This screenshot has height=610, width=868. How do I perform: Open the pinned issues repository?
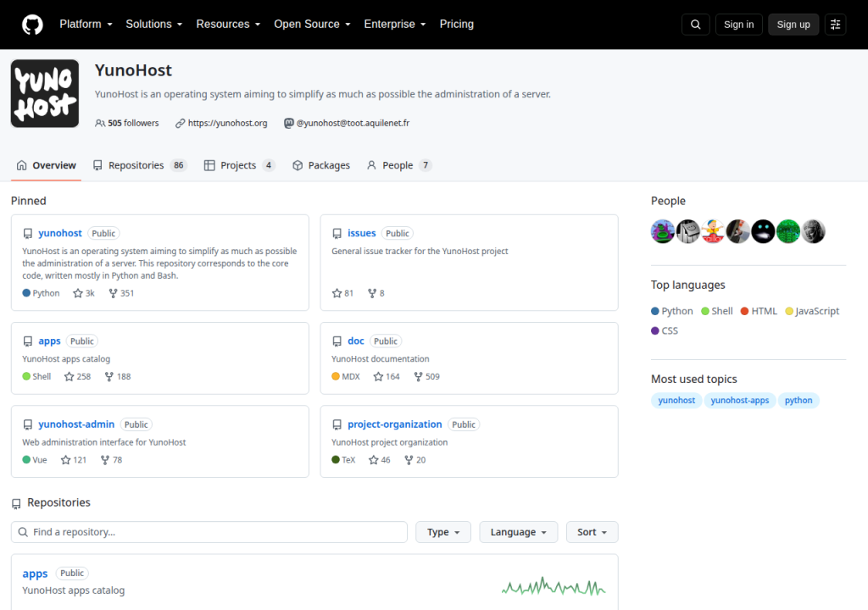tap(361, 233)
